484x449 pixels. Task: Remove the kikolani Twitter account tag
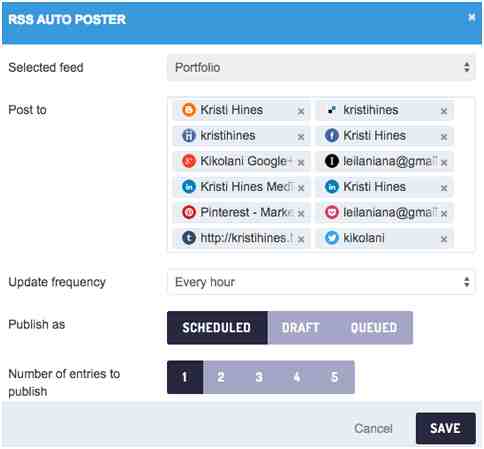coord(444,239)
